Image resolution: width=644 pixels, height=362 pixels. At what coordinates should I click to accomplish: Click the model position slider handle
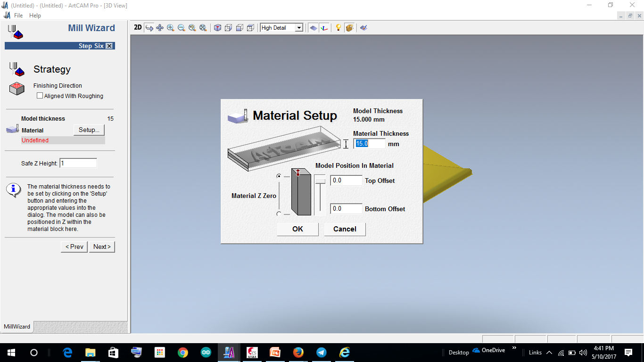point(320,180)
